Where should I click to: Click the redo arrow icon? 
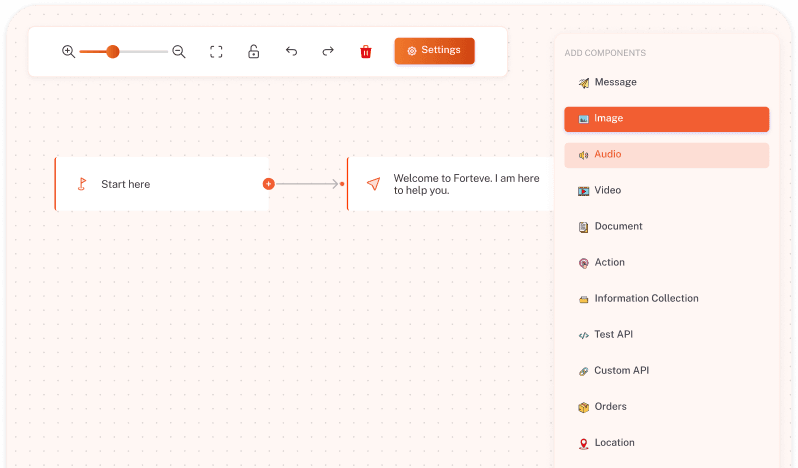point(328,52)
